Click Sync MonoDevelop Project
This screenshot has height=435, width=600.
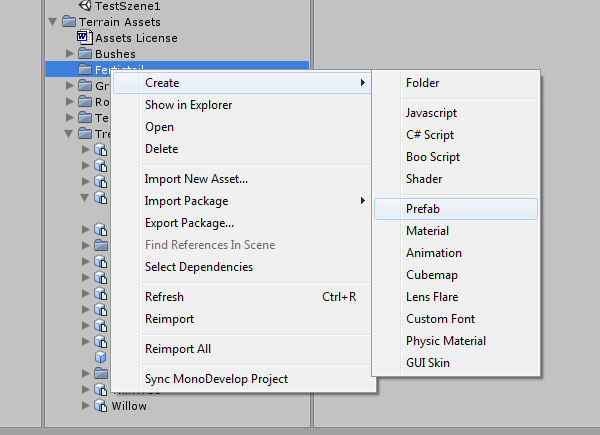pos(216,379)
